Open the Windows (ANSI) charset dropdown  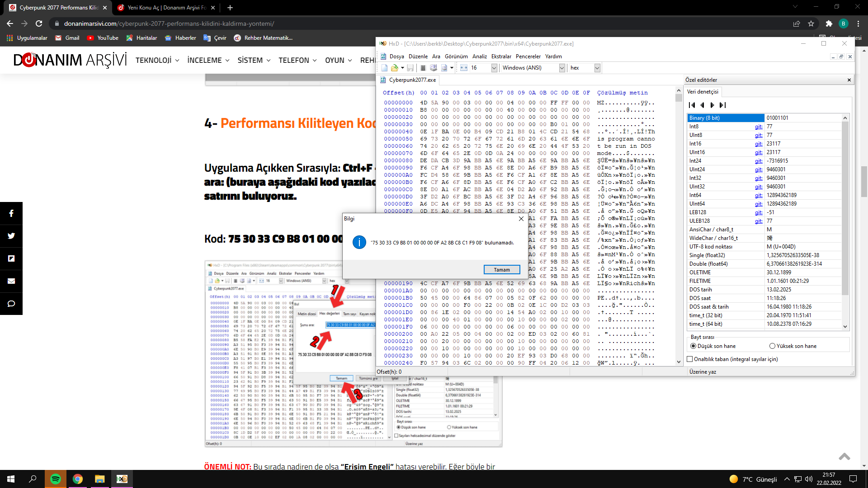coord(562,68)
